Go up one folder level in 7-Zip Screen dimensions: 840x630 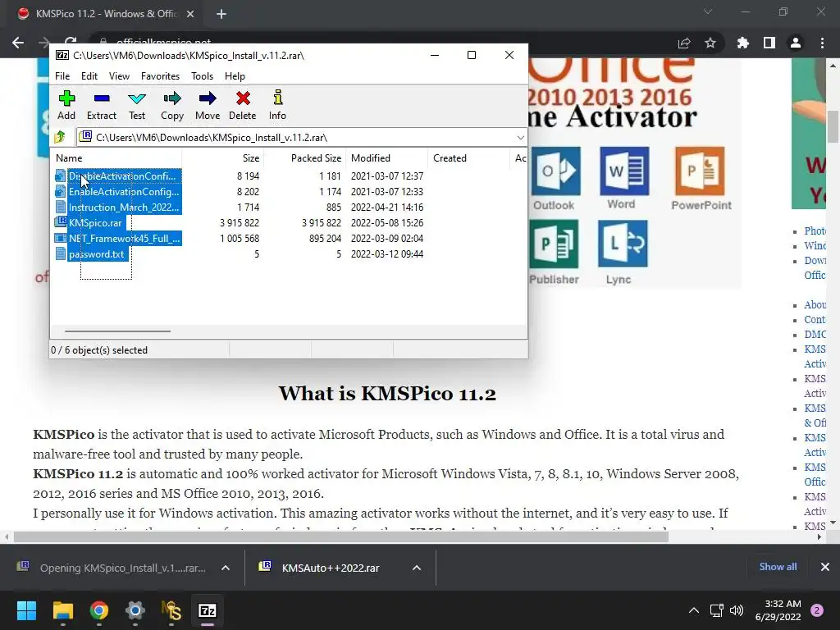60,137
